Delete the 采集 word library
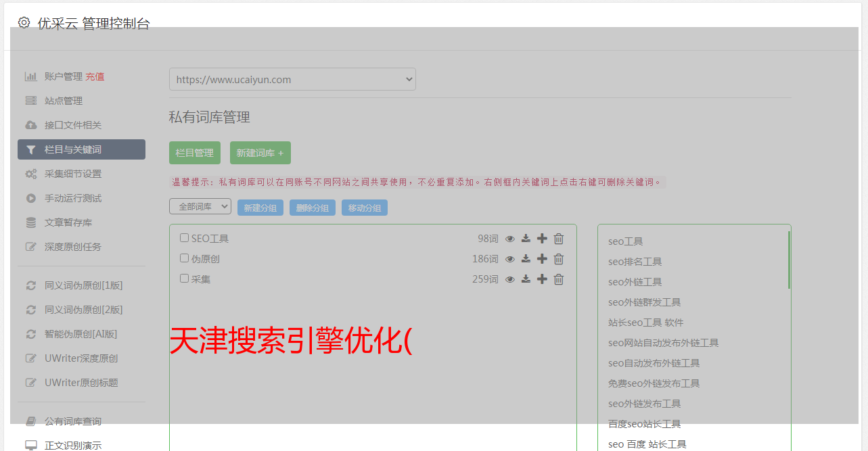This screenshot has width=868, height=451. click(559, 279)
